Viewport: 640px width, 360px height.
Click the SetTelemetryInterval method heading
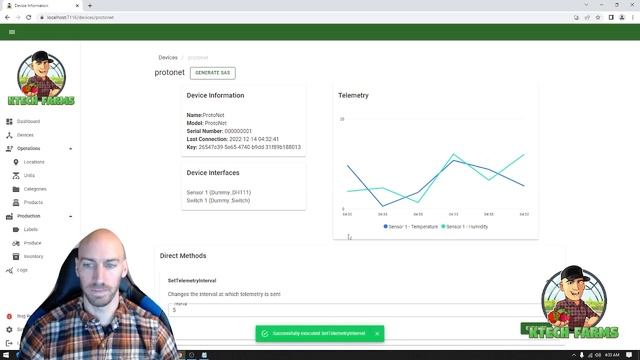click(192, 280)
